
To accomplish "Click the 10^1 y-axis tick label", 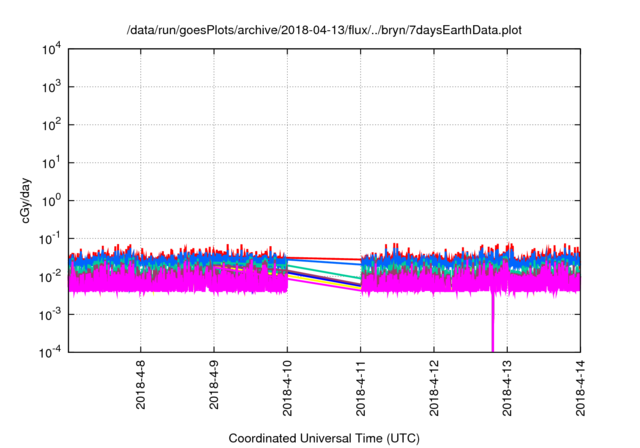I will (x=51, y=163).
